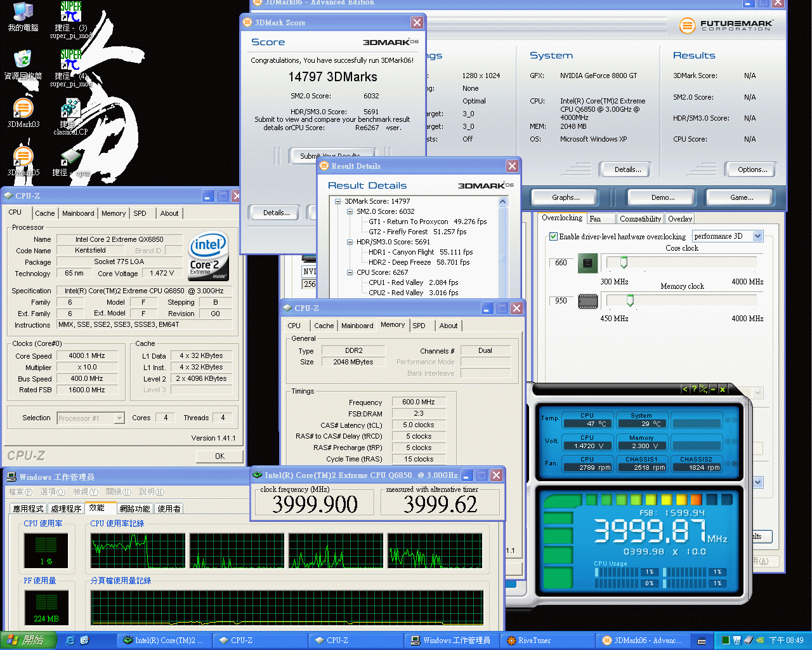Image resolution: width=812 pixels, height=650 pixels.
Task: Open the My Computer (我的電腦) desktop icon
Action: pos(23,13)
